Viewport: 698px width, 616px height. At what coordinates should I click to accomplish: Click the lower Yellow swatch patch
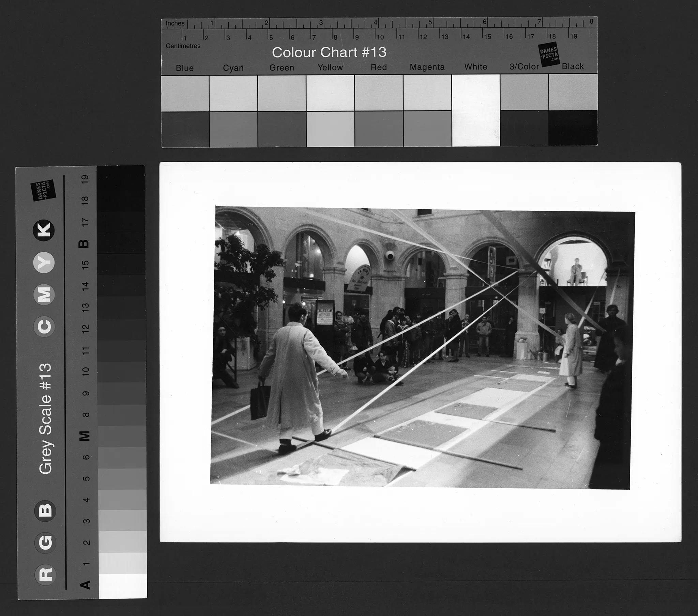coord(330,129)
